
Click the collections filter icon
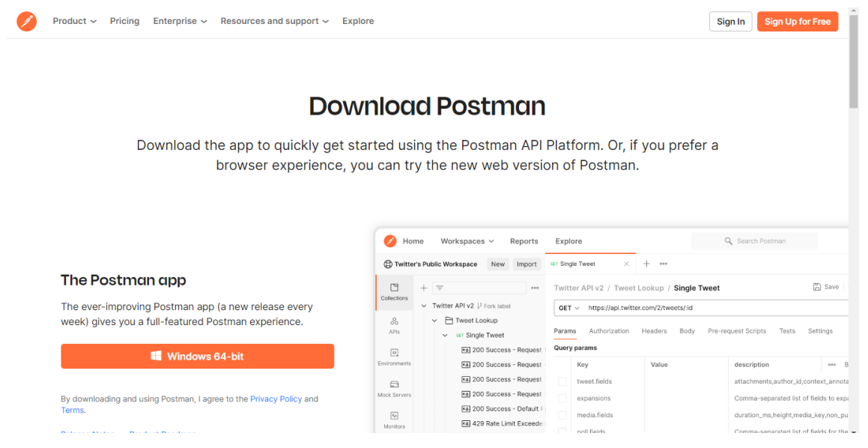(440, 288)
